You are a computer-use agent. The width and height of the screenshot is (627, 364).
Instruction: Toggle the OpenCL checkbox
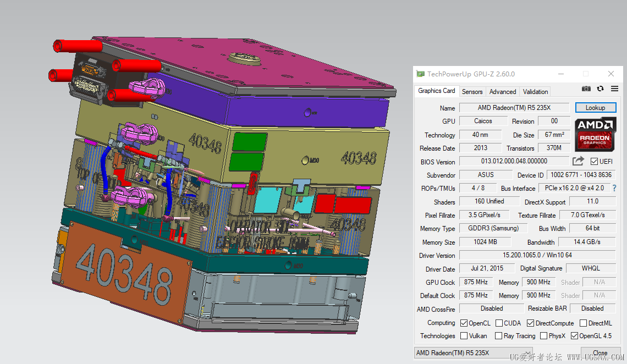pyautogui.click(x=464, y=323)
